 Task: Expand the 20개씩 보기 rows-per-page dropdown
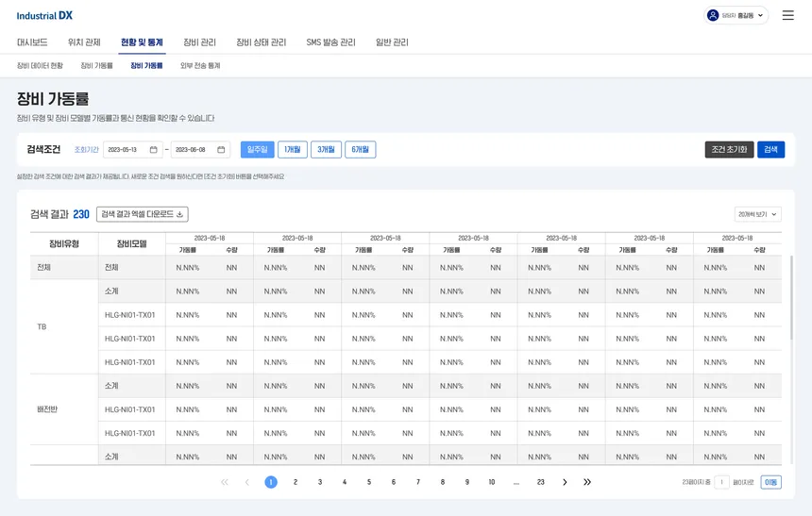pos(757,214)
